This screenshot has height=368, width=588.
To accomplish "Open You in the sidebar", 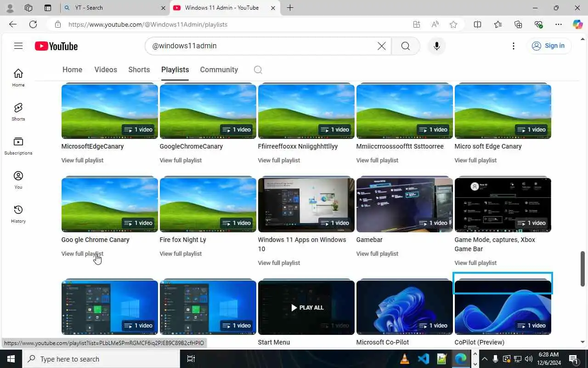I will click(18, 180).
